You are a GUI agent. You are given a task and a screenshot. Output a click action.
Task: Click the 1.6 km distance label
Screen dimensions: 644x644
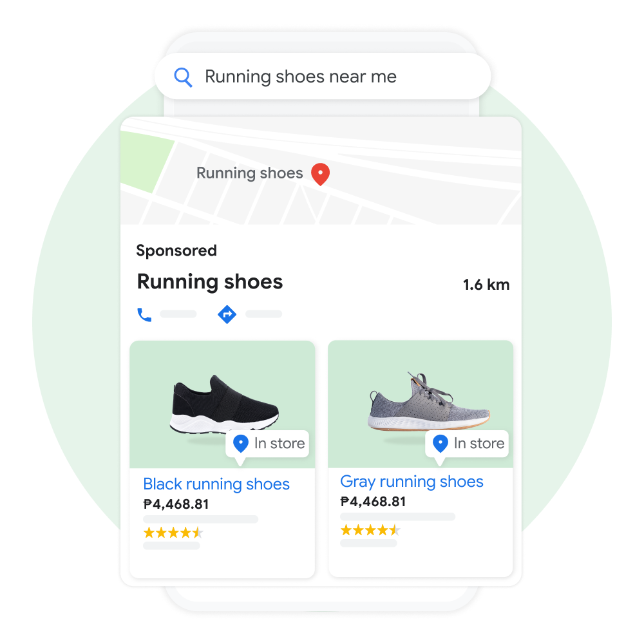486,285
